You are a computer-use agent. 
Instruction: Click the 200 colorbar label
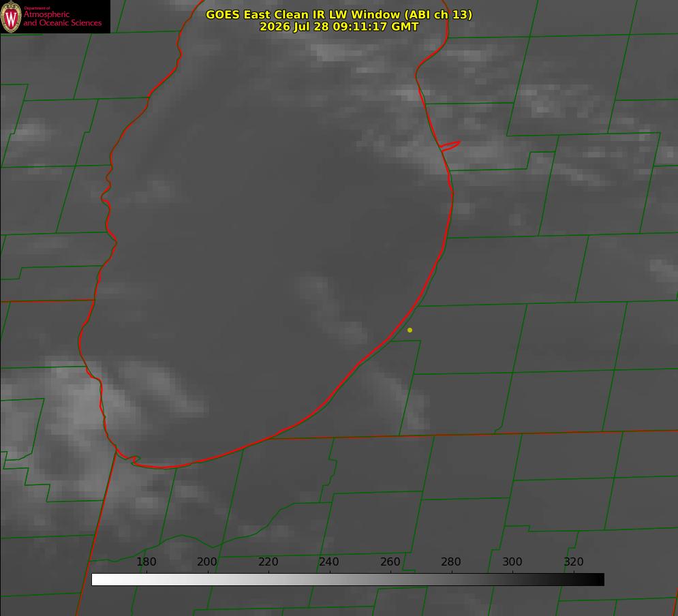coord(206,561)
